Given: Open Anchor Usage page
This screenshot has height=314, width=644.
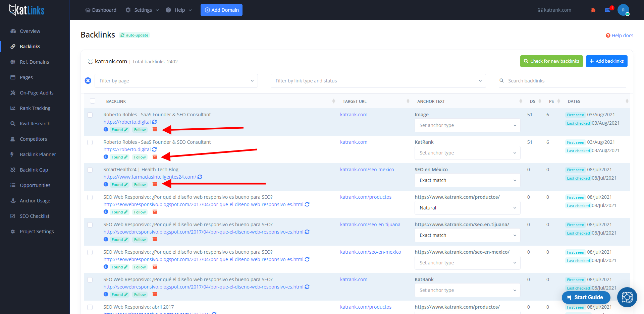Looking at the screenshot, I should click(35, 201).
